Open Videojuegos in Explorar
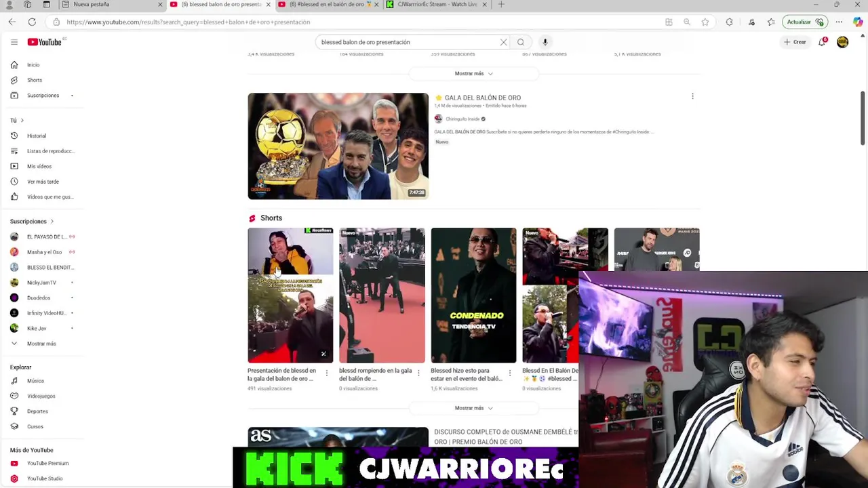Viewport: 868px width, 488px height. pos(42,396)
